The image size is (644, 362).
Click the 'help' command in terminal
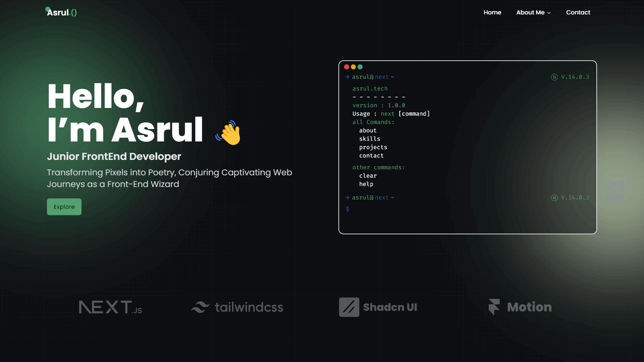[366, 184]
